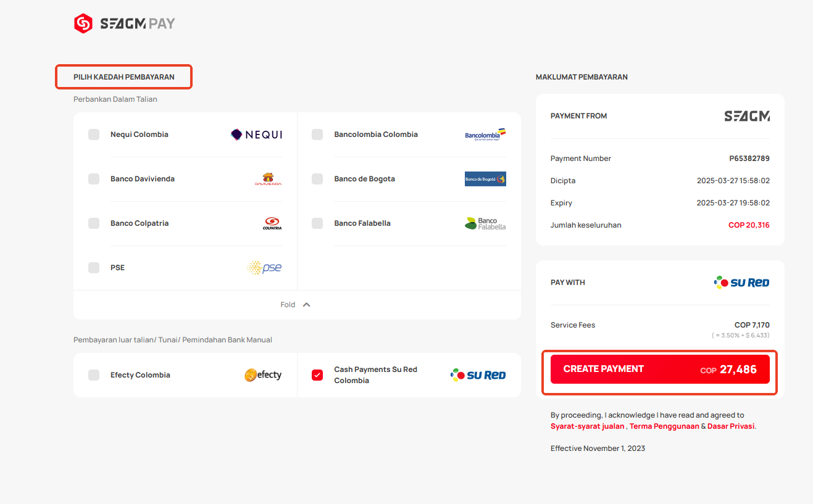Click the SEAGM Pay logo
The image size is (813, 504).
pos(125,23)
